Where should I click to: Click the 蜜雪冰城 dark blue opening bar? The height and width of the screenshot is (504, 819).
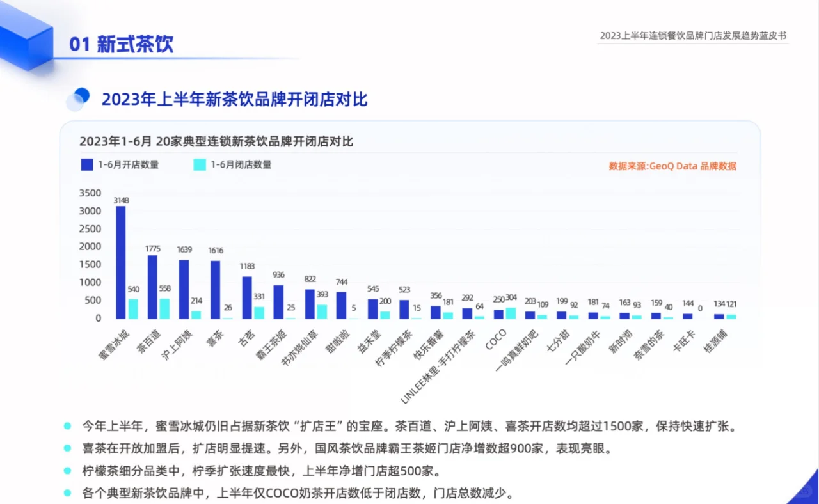click(x=120, y=262)
